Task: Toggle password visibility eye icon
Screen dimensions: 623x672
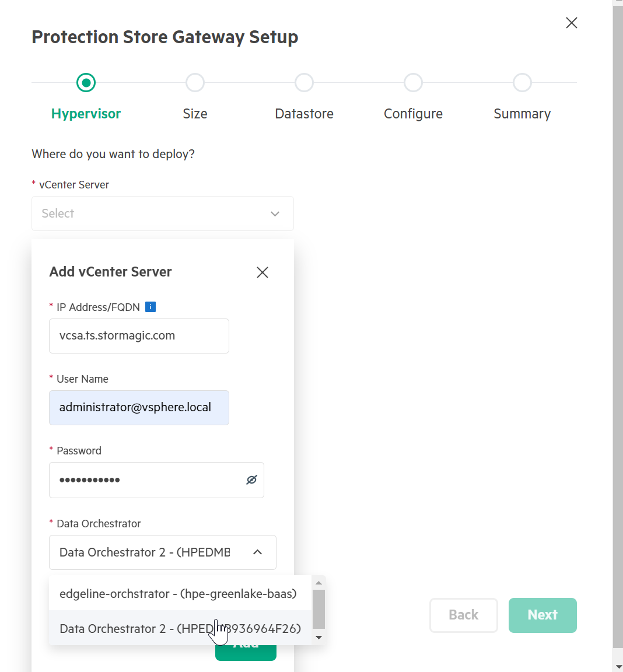Action: coord(251,480)
